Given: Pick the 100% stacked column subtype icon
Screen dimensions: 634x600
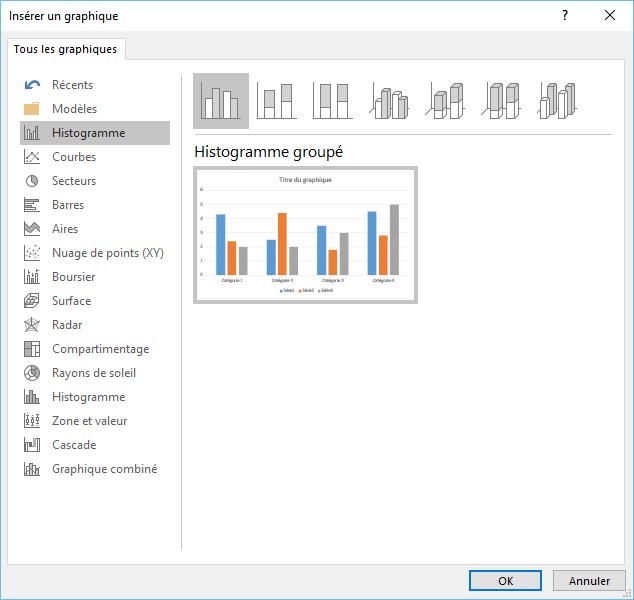Looking at the screenshot, I should coord(333,101).
